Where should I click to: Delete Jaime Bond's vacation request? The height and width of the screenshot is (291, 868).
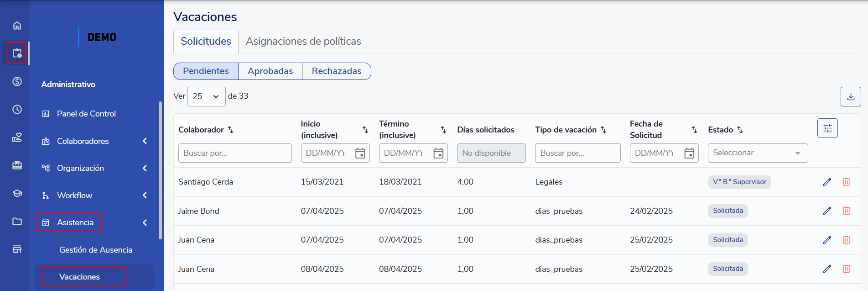pyautogui.click(x=846, y=211)
